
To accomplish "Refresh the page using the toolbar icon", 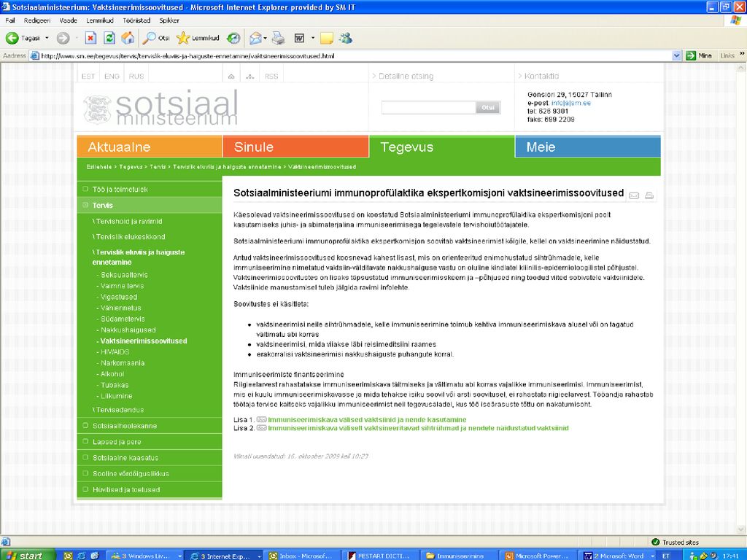I will click(109, 38).
